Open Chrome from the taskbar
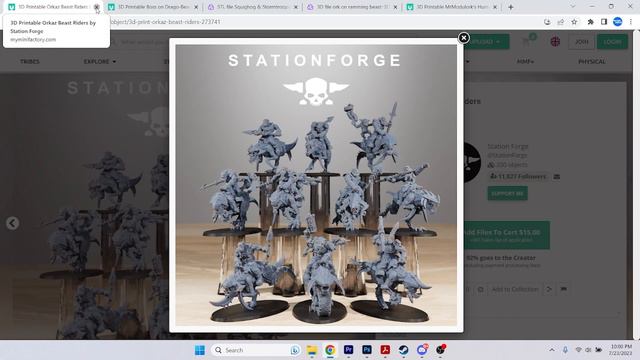 [330, 350]
